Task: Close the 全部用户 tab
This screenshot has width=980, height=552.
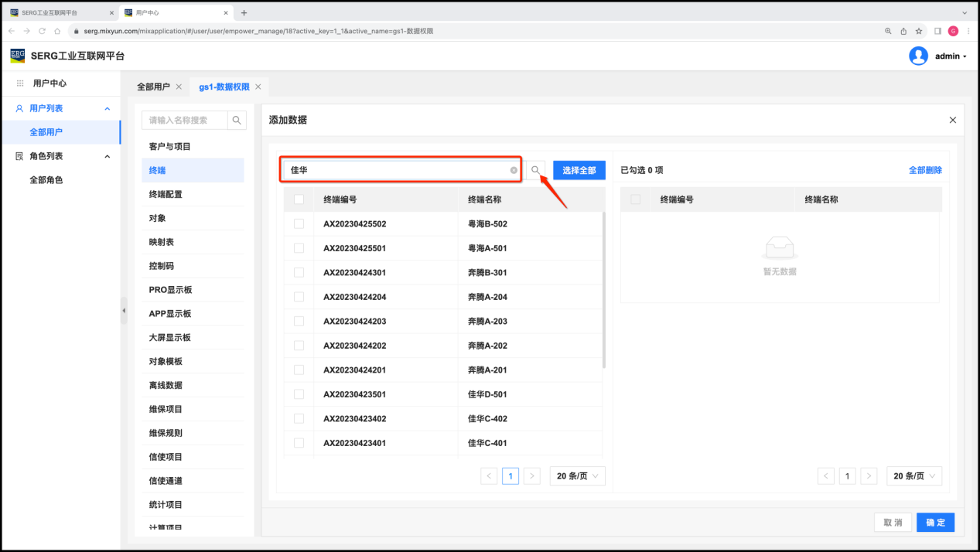Action: click(179, 87)
